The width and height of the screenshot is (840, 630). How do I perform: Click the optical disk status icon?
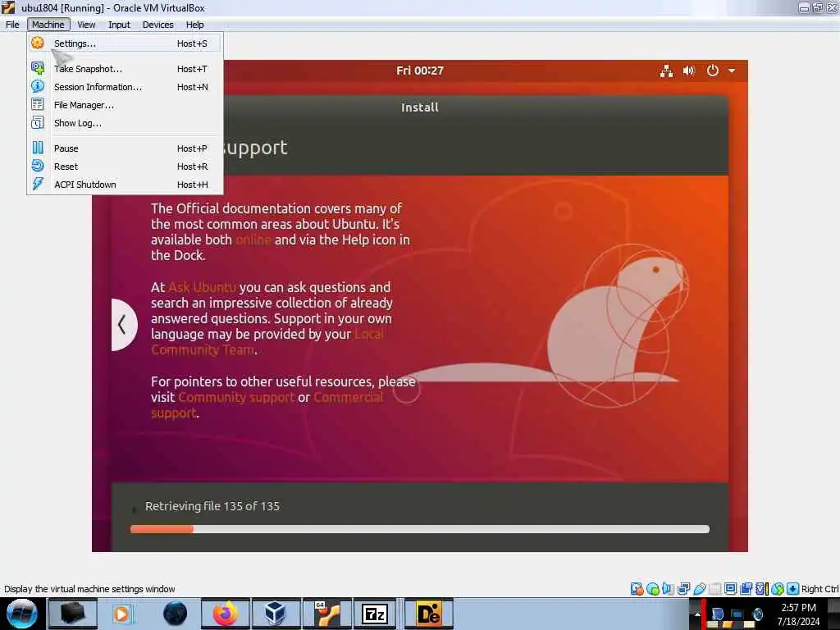[x=652, y=589]
